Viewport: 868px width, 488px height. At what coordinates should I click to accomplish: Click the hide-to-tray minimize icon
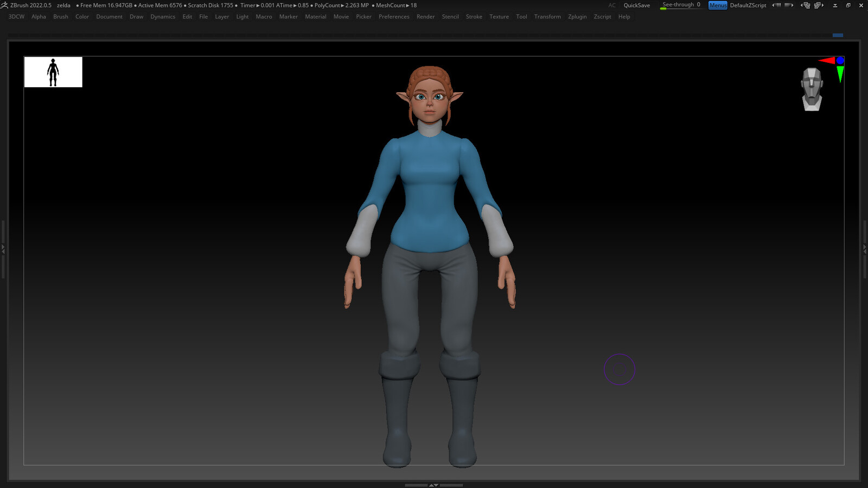click(x=835, y=5)
